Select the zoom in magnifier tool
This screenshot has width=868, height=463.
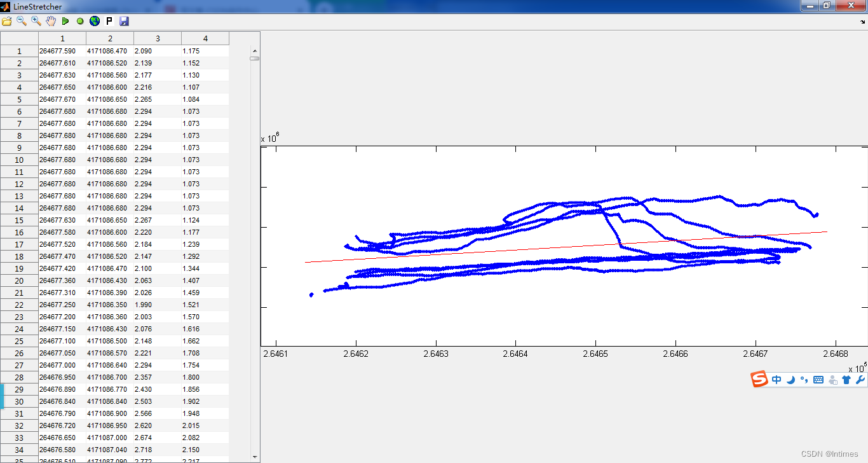click(34, 21)
